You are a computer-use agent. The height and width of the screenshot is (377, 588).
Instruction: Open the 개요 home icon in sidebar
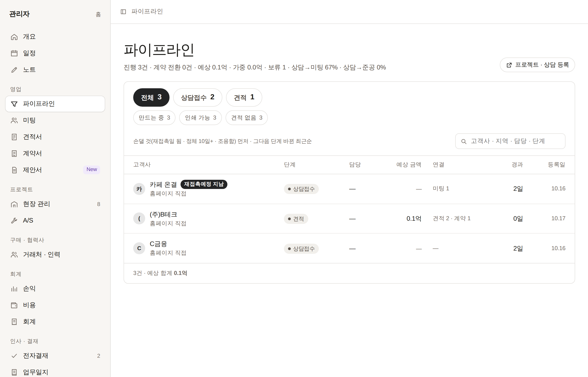coord(14,37)
